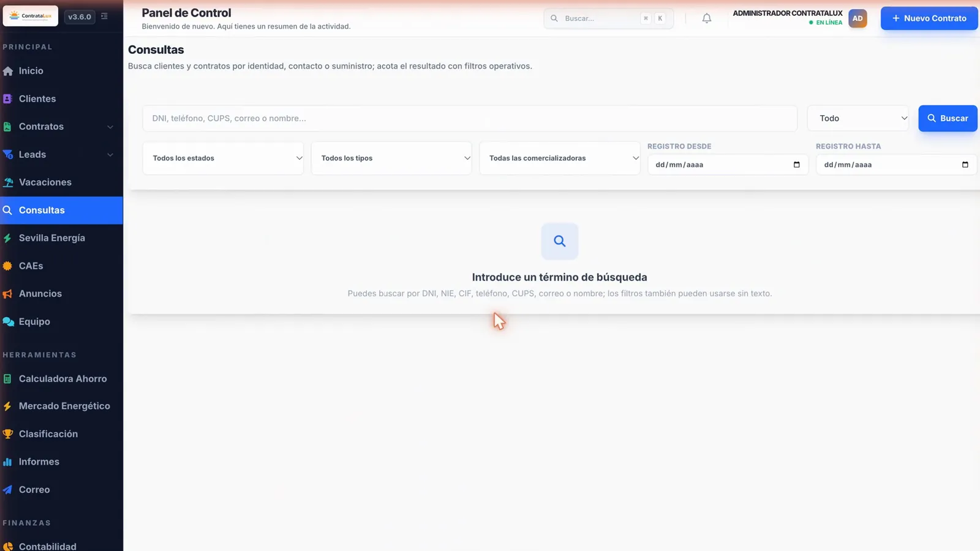Click the Registro Desde date field
The image size is (980, 551).
pos(728,165)
